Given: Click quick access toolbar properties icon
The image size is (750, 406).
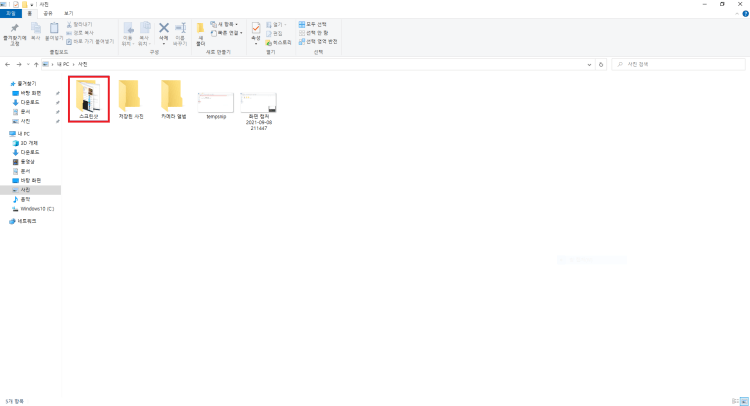Looking at the screenshot, I should (x=16, y=4).
